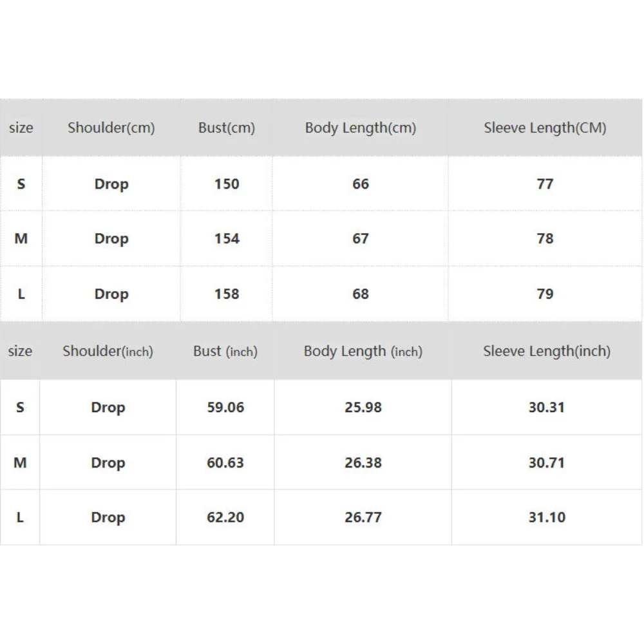Select the sleeve length value 78
The image size is (644, 644).
coord(545,238)
